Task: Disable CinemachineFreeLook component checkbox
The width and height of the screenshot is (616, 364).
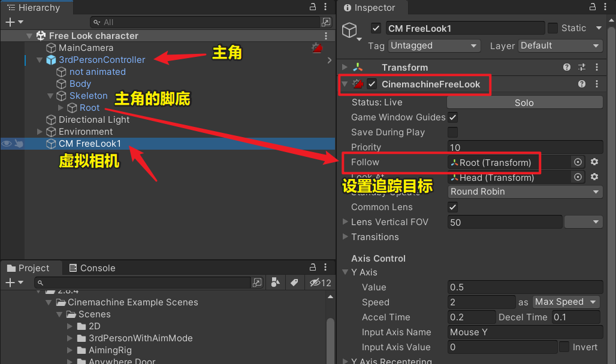Action: click(372, 84)
